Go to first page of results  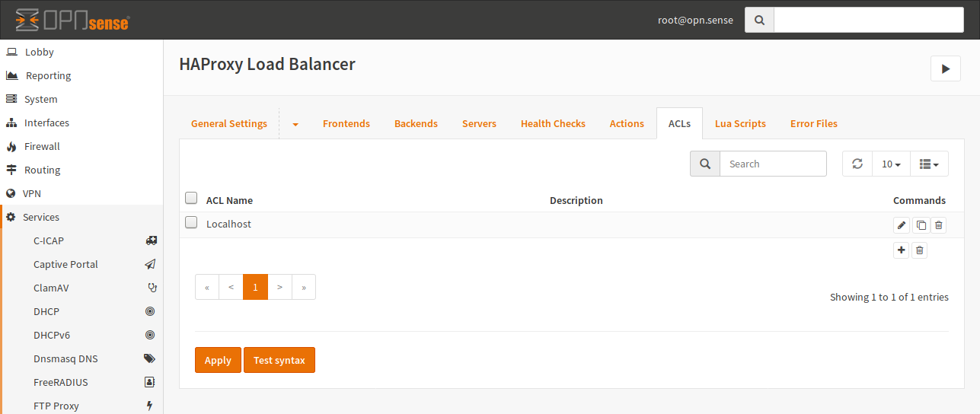[x=207, y=287]
